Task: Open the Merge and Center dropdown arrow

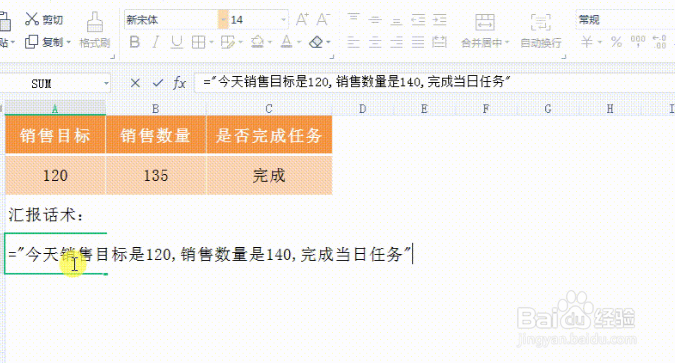Action: [507, 43]
